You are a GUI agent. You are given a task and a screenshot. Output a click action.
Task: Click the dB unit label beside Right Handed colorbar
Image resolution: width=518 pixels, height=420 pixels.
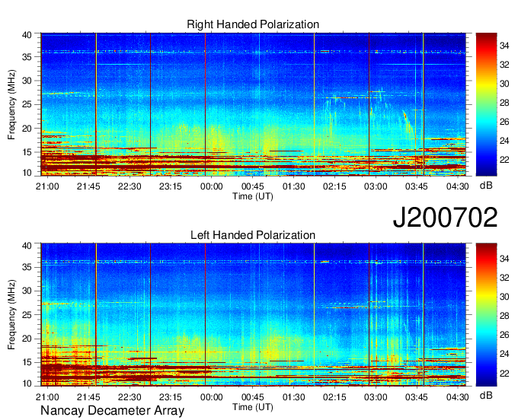(x=486, y=186)
